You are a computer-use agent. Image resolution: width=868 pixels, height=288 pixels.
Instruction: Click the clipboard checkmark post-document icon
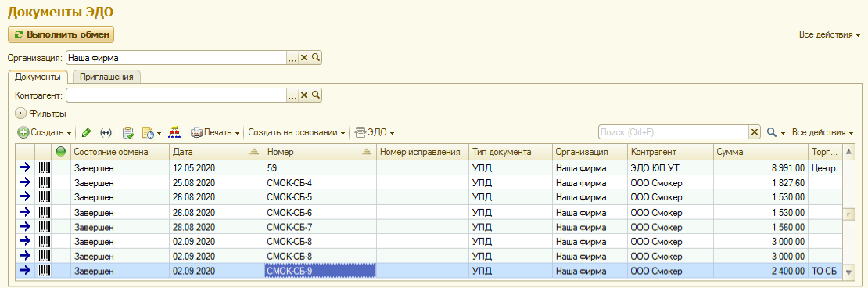click(x=128, y=133)
